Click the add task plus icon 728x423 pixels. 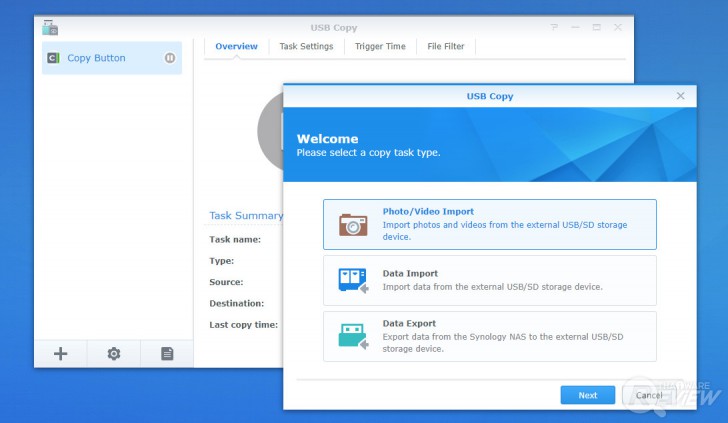[60, 354]
